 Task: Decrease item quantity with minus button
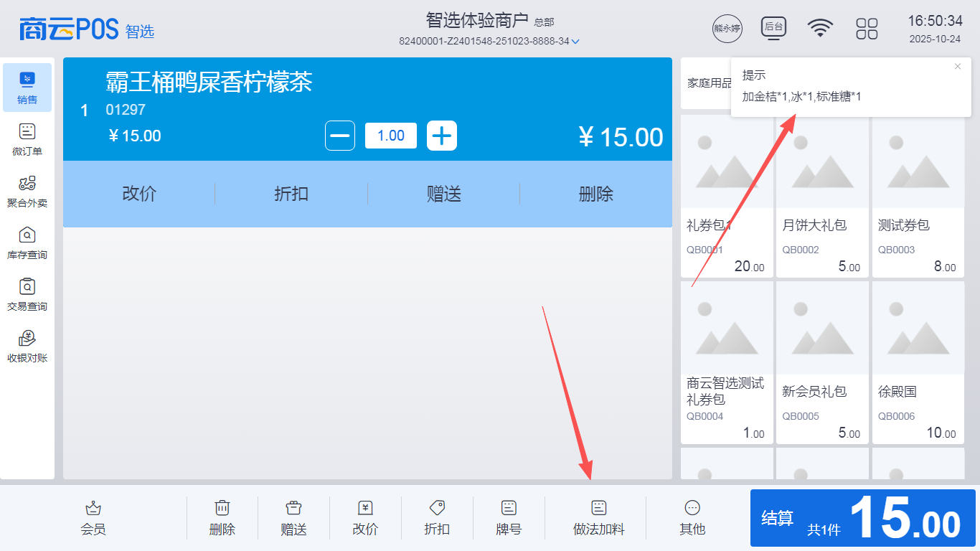[340, 136]
